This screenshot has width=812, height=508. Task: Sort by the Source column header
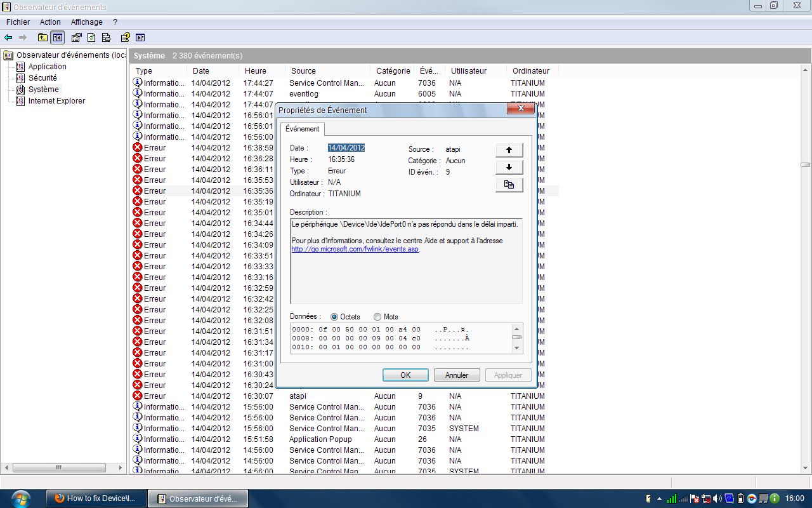click(327, 71)
